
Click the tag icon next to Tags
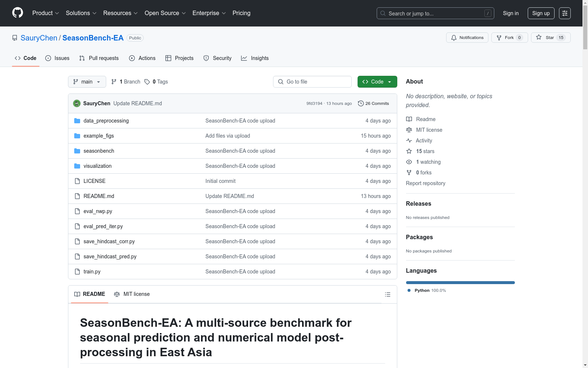click(147, 82)
